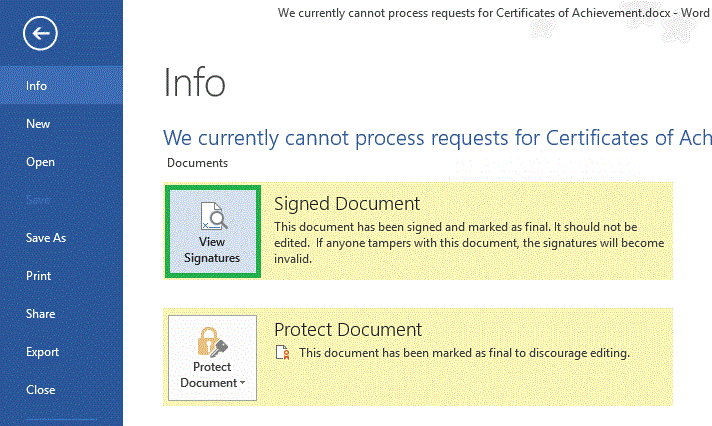The image size is (712, 426).
Task: Choose Export from the sidebar
Action: [42, 352]
